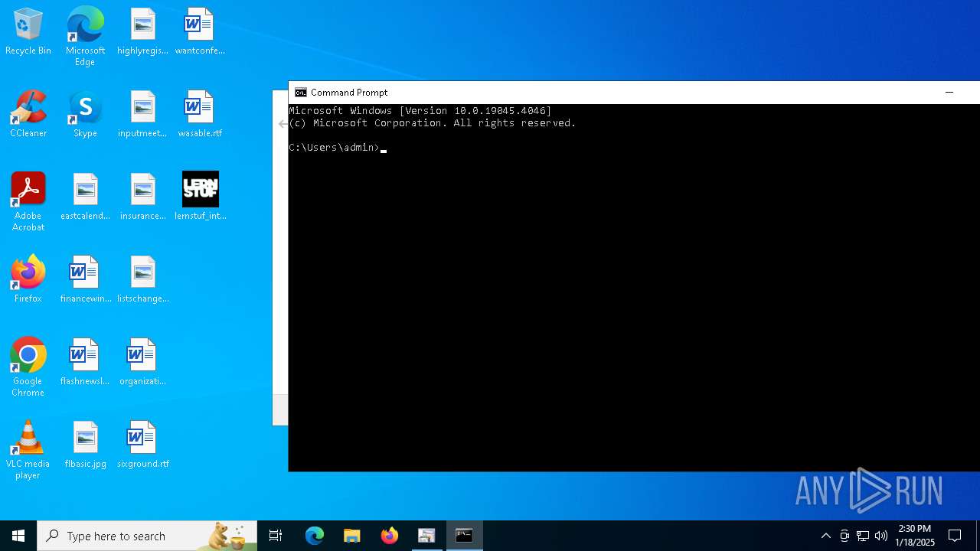Viewport: 980px width, 551px height.
Task: Open File Explorer from the taskbar
Action: [352, 536]
